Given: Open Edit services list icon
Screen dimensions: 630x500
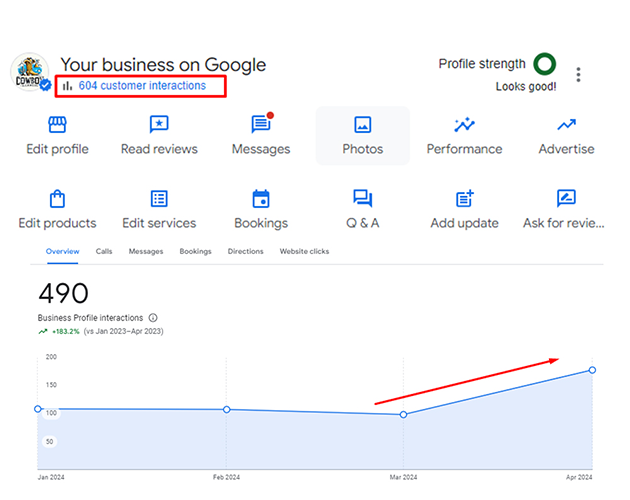Looking at the screenshot, I should 159,199.
